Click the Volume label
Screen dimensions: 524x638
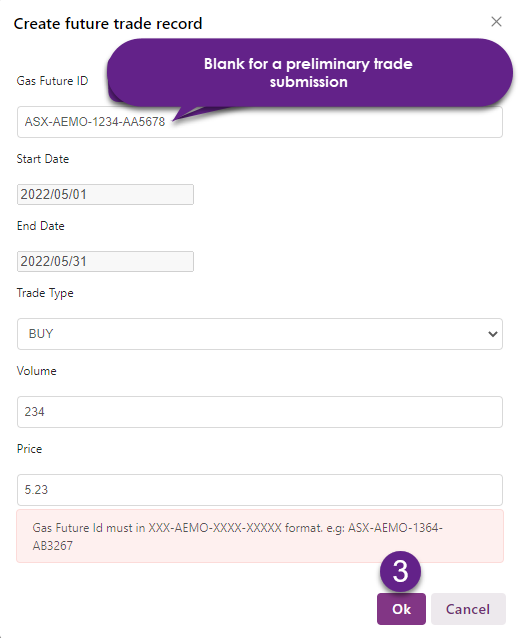click(37, 371)
